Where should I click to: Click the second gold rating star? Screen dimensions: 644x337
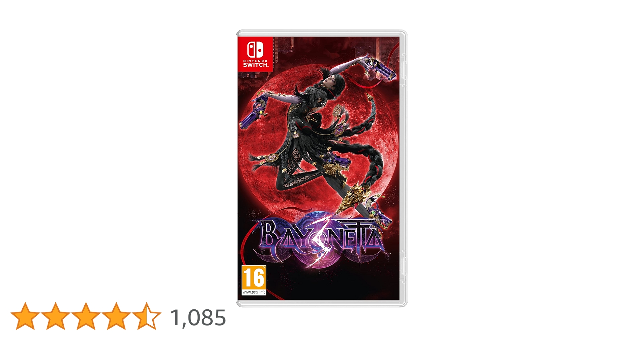point(55,316)
